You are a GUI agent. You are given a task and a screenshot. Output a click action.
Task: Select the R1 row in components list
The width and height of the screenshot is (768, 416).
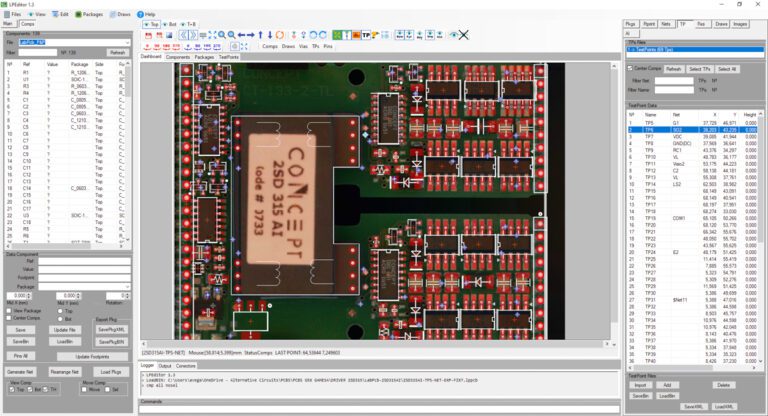65,72
